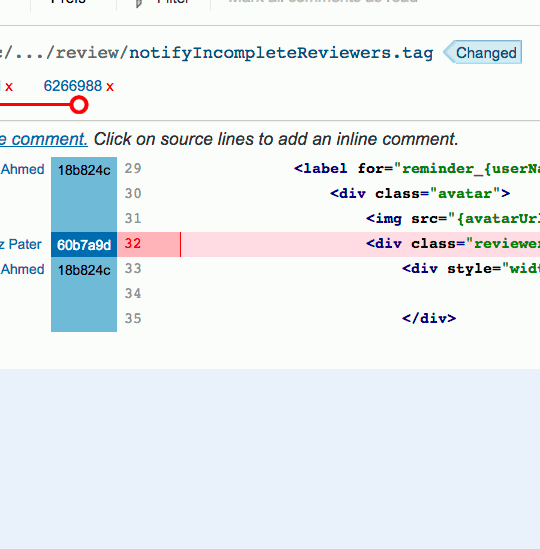Remove revision 6266988 with red x
This screenshot has height=549, width=540.
click(110, 87)
